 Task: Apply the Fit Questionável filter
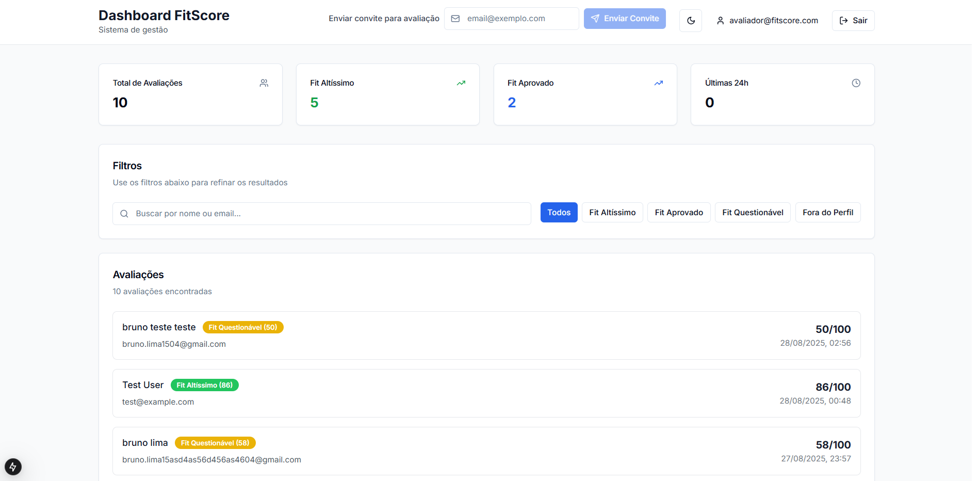tap(752, 213)
